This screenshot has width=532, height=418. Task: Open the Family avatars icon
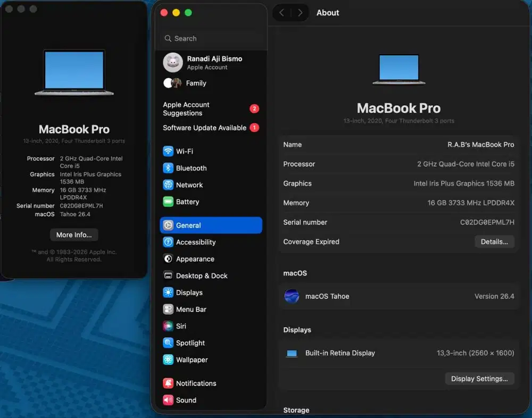tap(172, 83)
